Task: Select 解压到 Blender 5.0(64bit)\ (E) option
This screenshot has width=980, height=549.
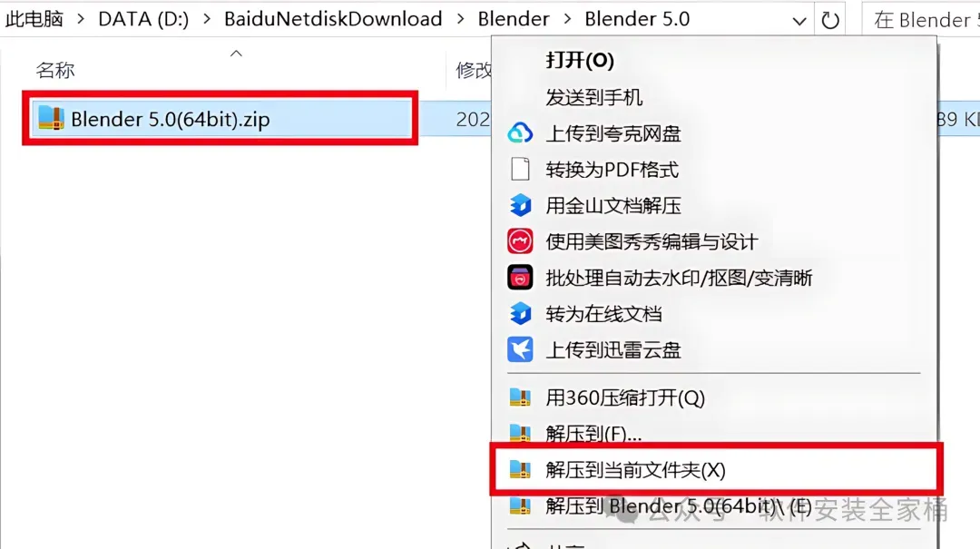Action: [678, 505]
